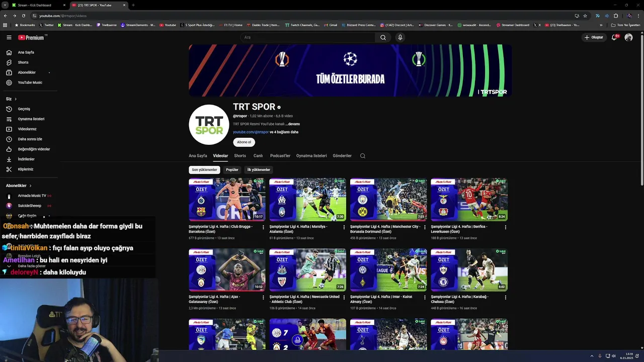Reload the page in browser toolbar
This screenshot has height=362, width=644.
23,16
